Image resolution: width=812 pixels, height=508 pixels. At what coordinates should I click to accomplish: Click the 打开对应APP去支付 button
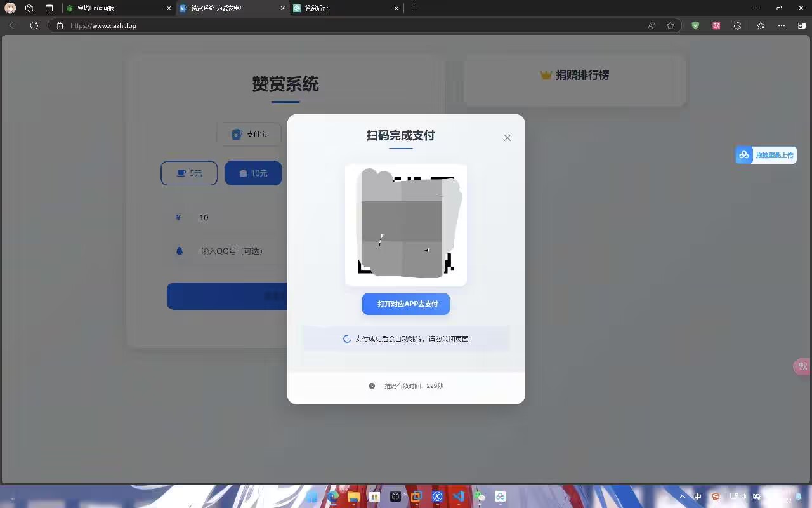coord(406,304)
